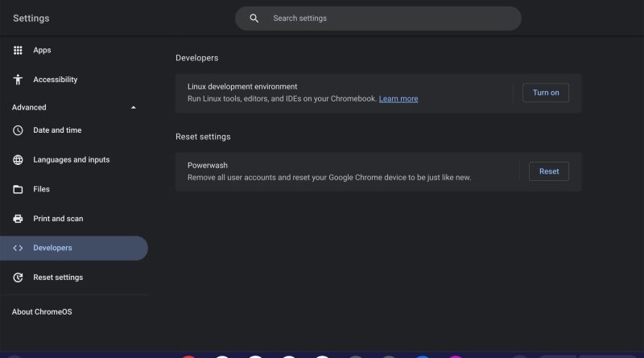Viewport: 644px width, 358px height.
Task: Open the Accessibility settings section
Action: (74, 79)
